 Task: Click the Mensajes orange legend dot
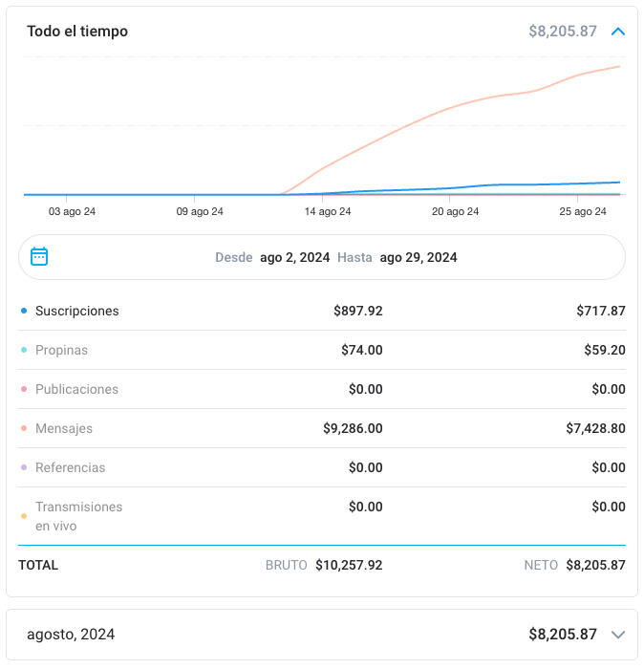(x=24, y=428)
